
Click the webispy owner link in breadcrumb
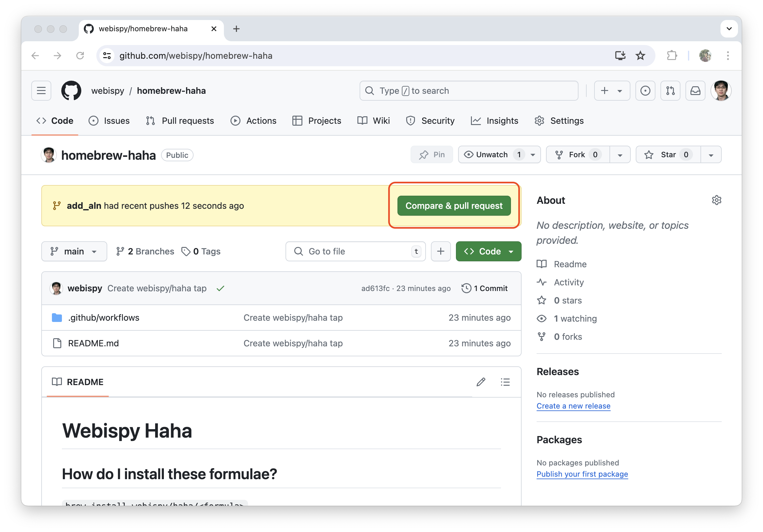pyautogui.click(x=108, y=91)
